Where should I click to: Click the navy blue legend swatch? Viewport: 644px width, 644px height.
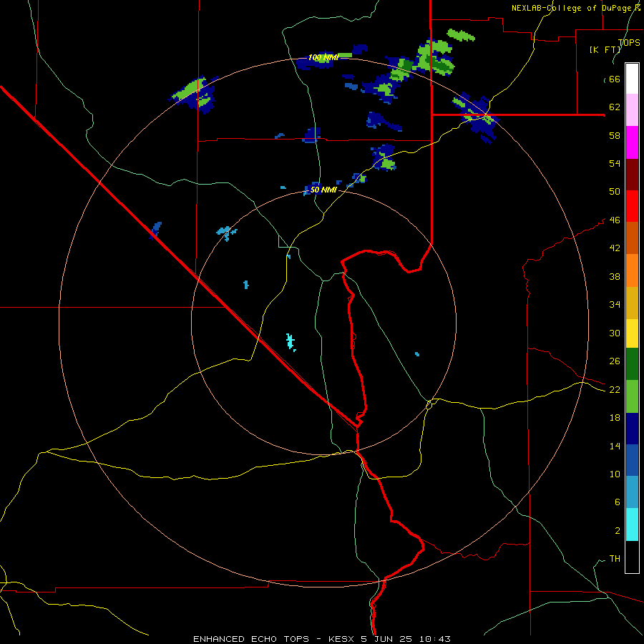(632, 429)
